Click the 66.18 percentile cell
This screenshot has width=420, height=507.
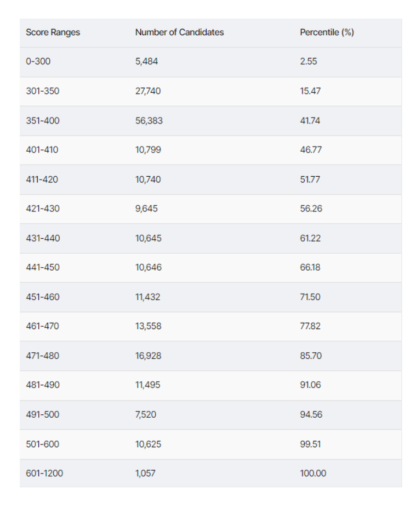click(x=310, y=267)
